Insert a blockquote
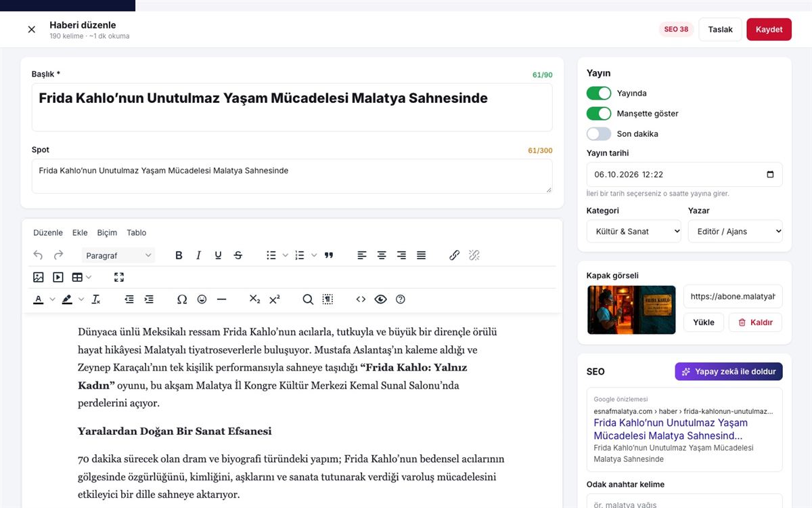812x508 pixels. (x=329, y=255)
